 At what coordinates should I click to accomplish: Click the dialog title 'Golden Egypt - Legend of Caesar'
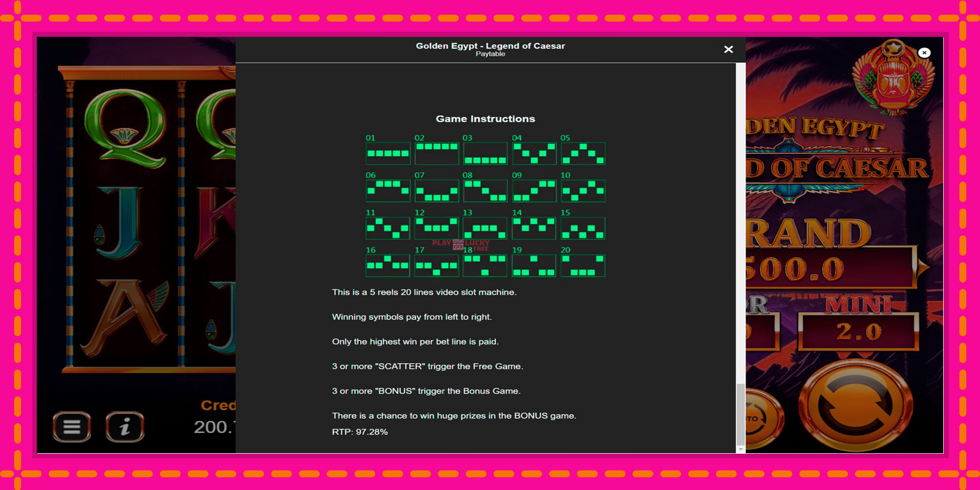[490, 46]
